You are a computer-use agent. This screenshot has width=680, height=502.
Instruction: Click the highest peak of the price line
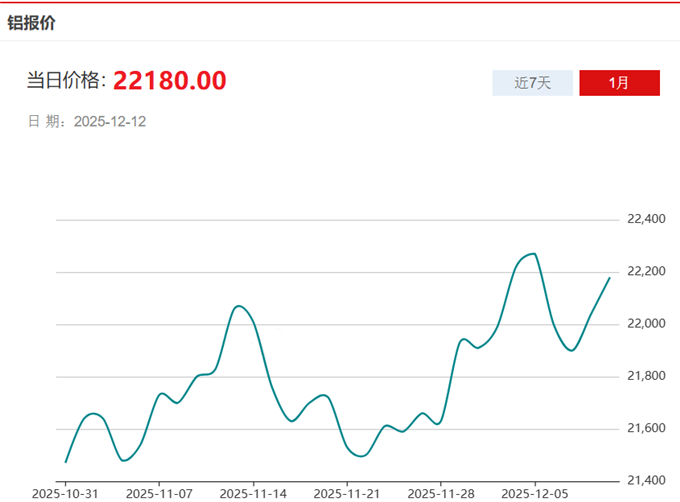click(534, 254)
